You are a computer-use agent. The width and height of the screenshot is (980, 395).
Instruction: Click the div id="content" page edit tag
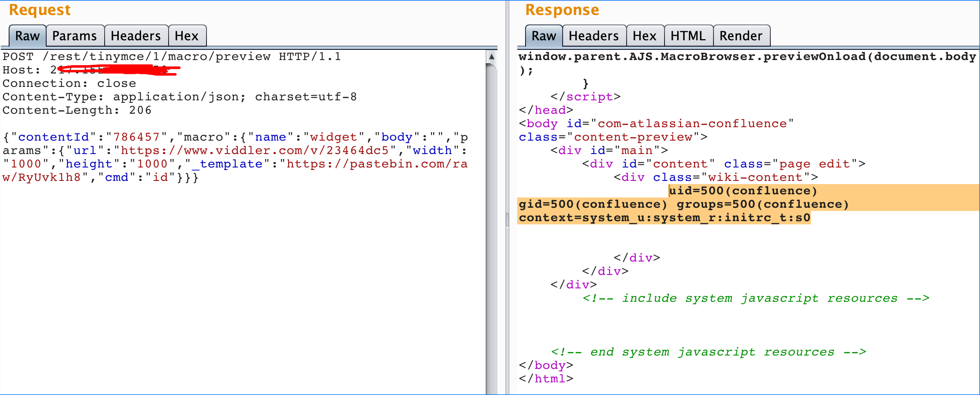(724, 164)
